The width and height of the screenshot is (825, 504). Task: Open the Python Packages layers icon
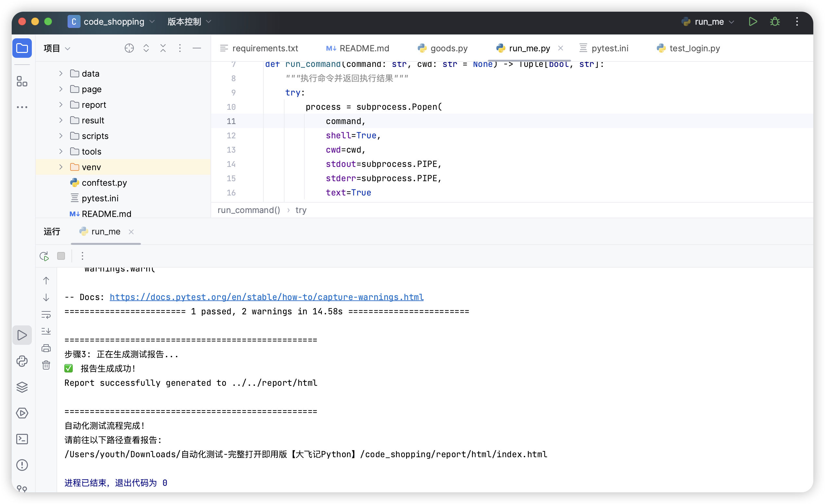tap(22, 387)
